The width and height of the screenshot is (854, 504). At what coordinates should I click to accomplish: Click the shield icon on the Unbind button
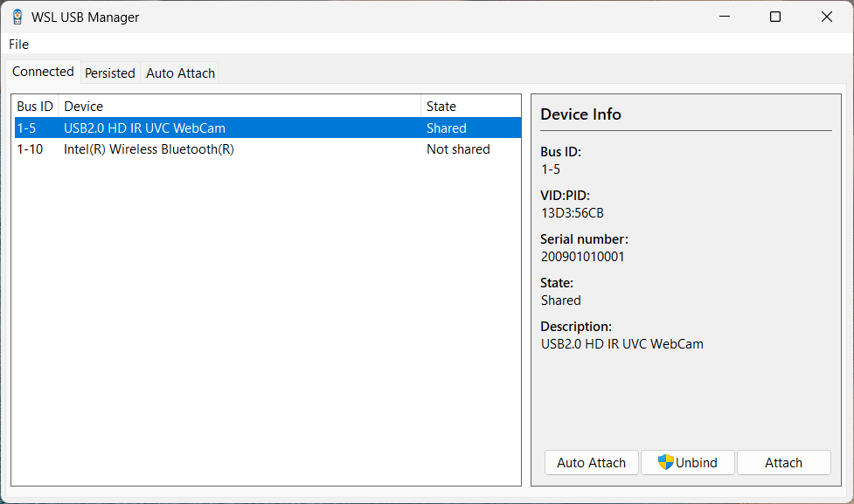coord(666,463)
